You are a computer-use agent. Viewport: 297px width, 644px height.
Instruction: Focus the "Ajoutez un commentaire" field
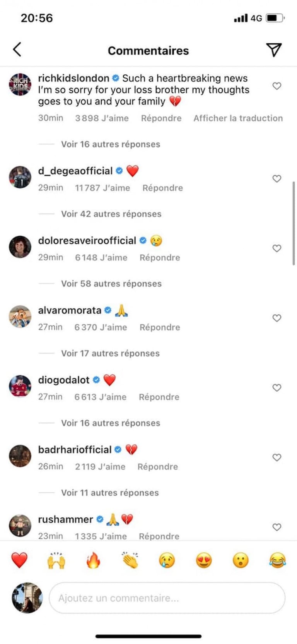(167, 598)
